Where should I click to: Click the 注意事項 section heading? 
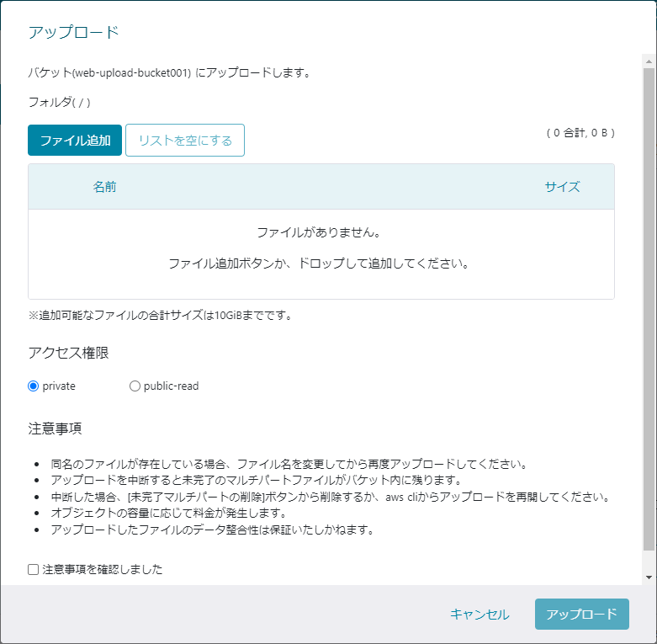pyautogui.click(x=55, y=428)
